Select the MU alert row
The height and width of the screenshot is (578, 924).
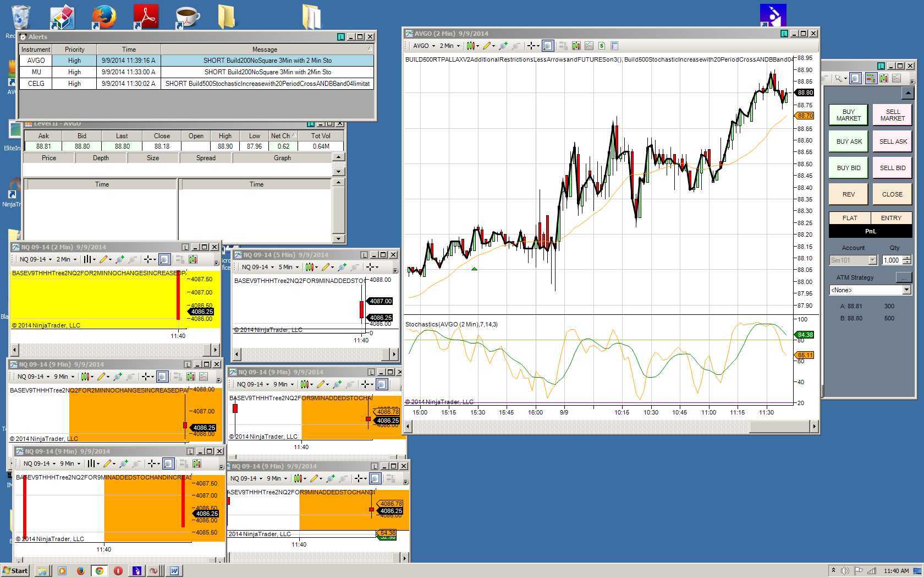coord(197,72)
